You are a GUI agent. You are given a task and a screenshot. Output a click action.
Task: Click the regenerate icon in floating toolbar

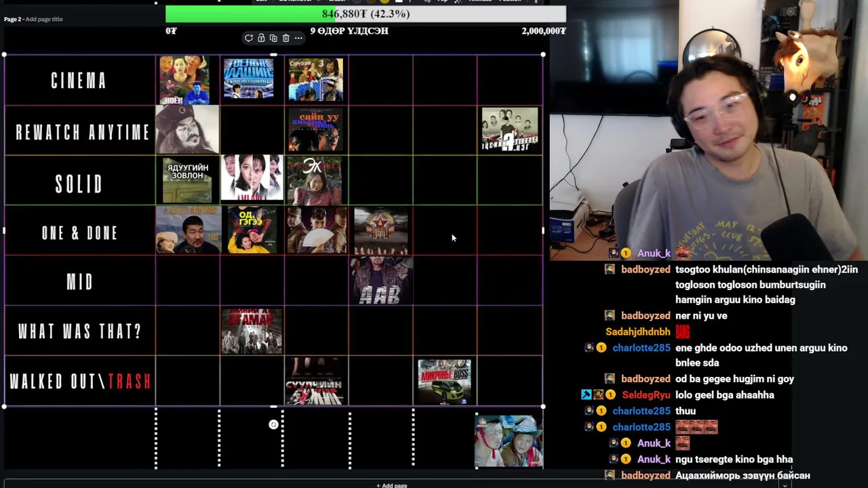coord(249,38)
